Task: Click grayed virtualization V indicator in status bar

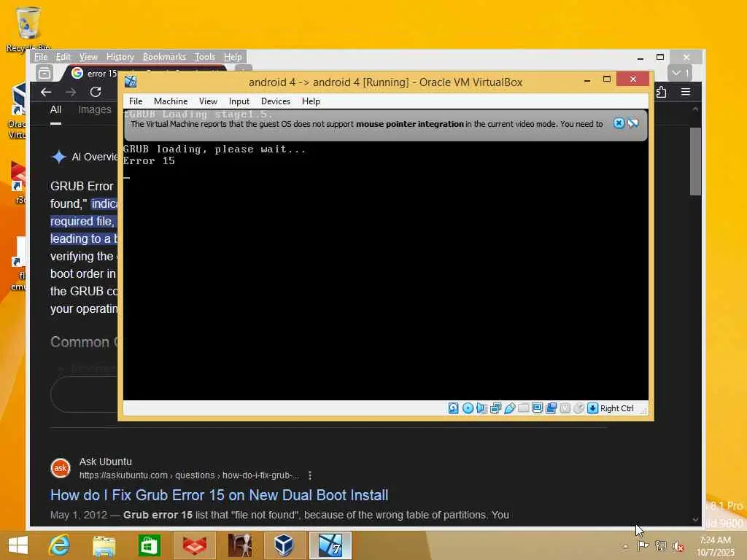Action: (565, 408)
